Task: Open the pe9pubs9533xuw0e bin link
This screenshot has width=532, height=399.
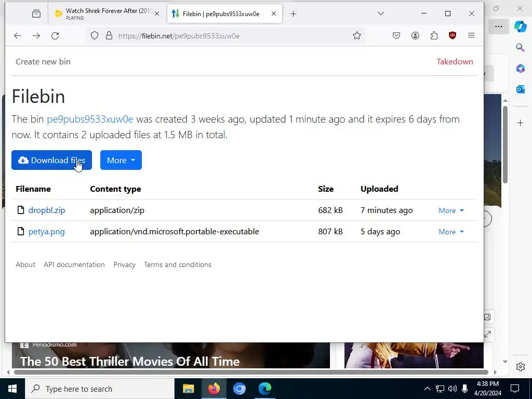Action: [90, 119]
